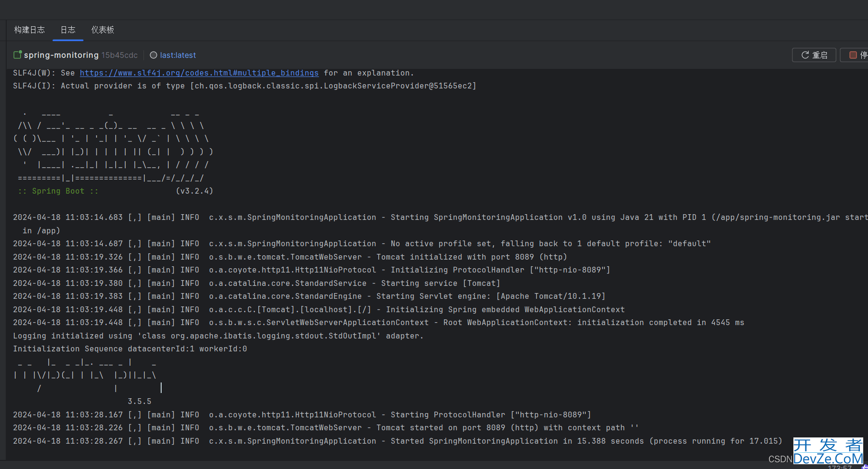Open the 构建日志 tab
The width and height of the screenshot is (868, 469).
pos(29,30)
